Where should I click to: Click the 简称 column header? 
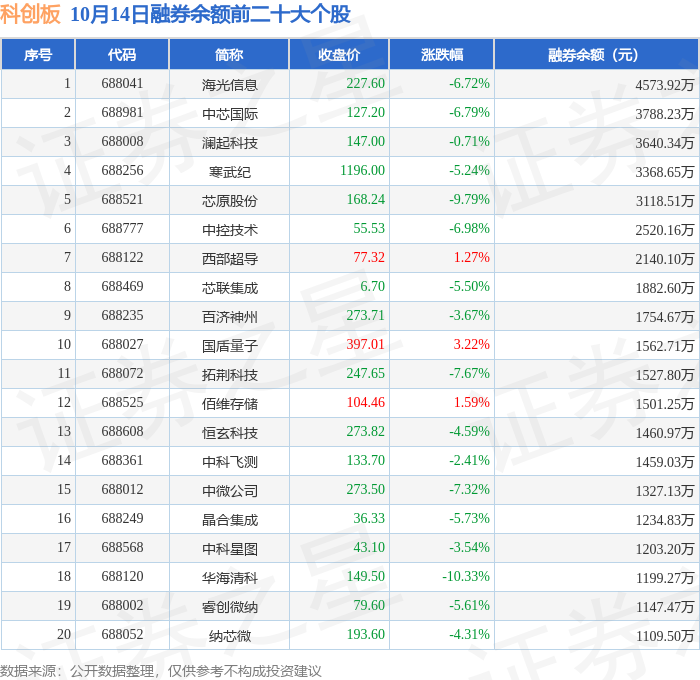pyautogui.click(x=229, y=54)
